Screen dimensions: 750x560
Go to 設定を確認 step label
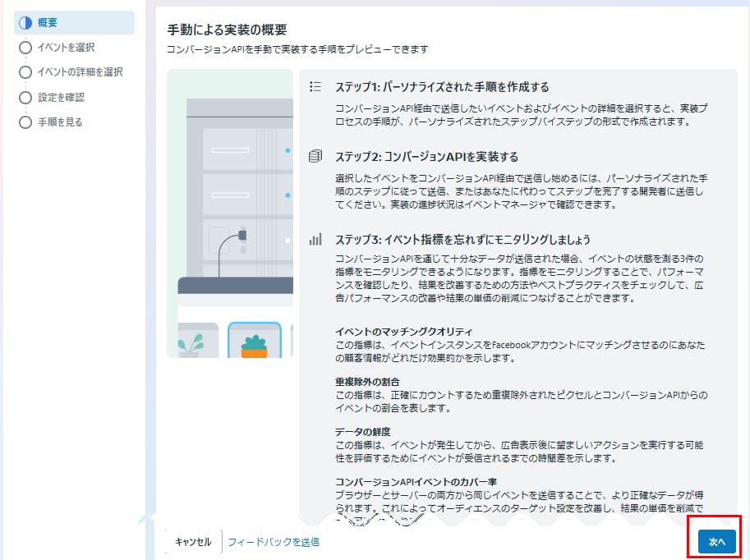coord(62,98)
